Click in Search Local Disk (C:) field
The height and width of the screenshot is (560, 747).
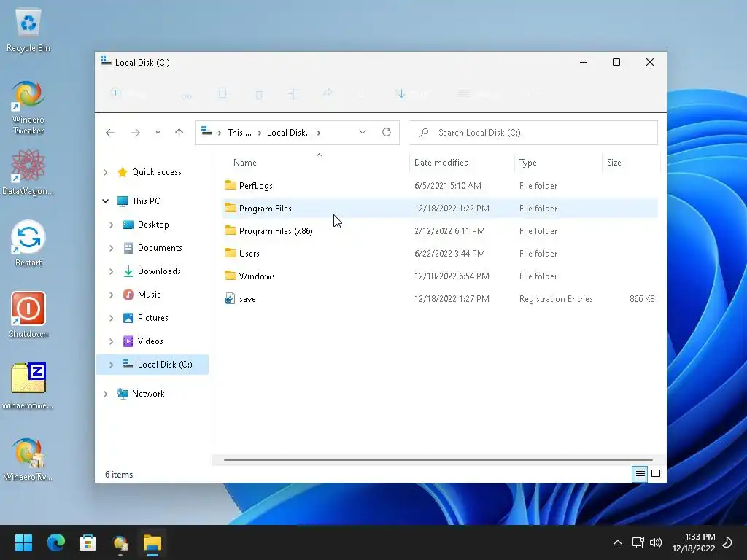coord(533,133)
